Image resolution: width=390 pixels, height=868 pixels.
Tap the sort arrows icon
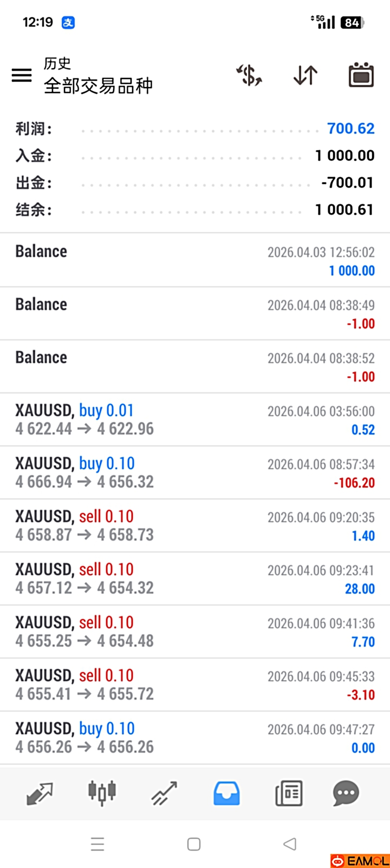click(x=305, y=75)
